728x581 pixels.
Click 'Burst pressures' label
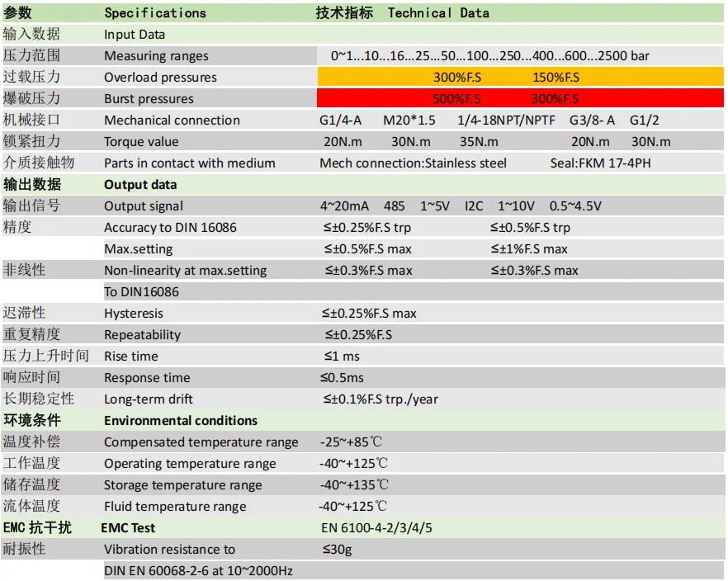coord(149,99)
